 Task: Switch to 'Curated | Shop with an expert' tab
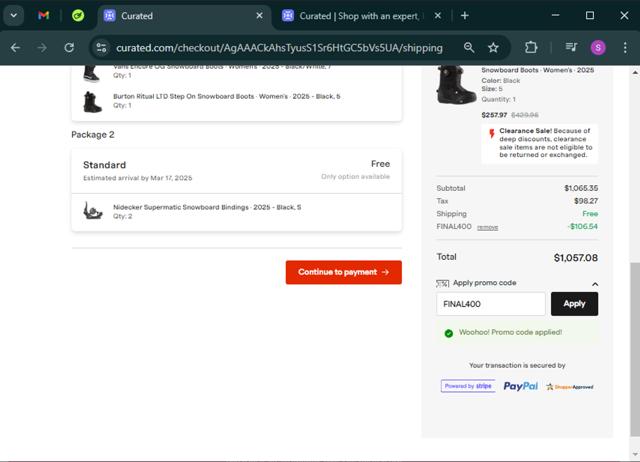coord(359,16)
